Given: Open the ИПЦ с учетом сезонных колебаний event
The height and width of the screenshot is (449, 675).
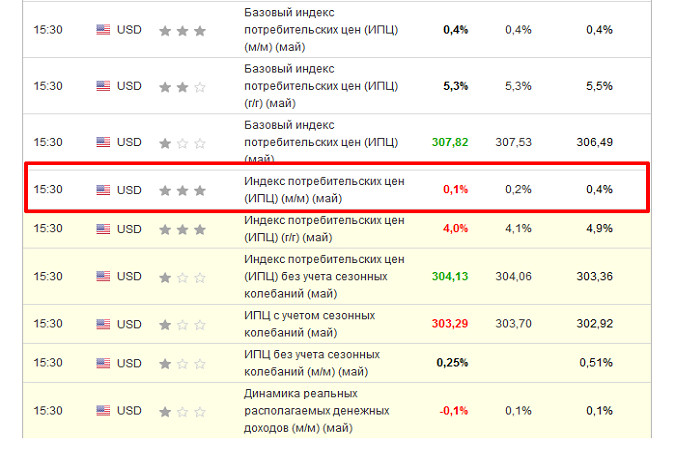Looking at the screenshot, I should point(309,323).
